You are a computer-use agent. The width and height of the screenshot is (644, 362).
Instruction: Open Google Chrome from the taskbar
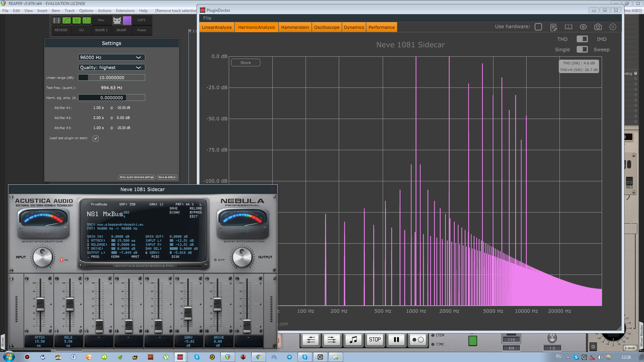258,357
